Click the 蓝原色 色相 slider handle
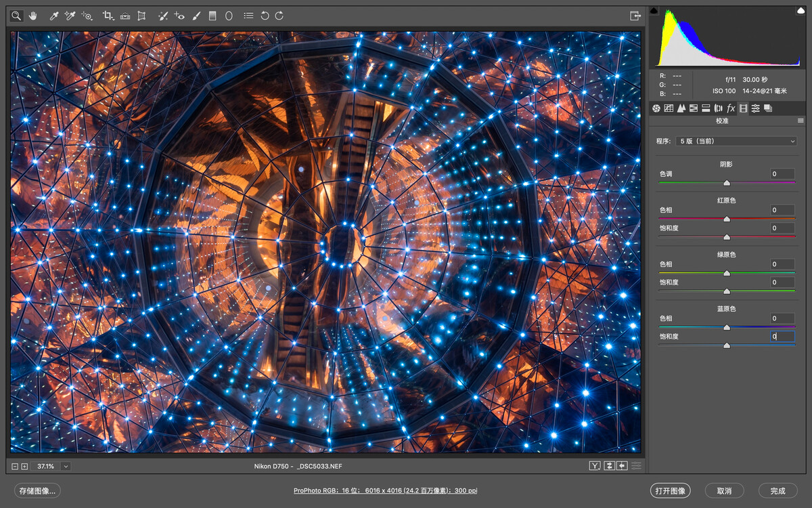This screenshot has width=812, height=508. (727, 327)
